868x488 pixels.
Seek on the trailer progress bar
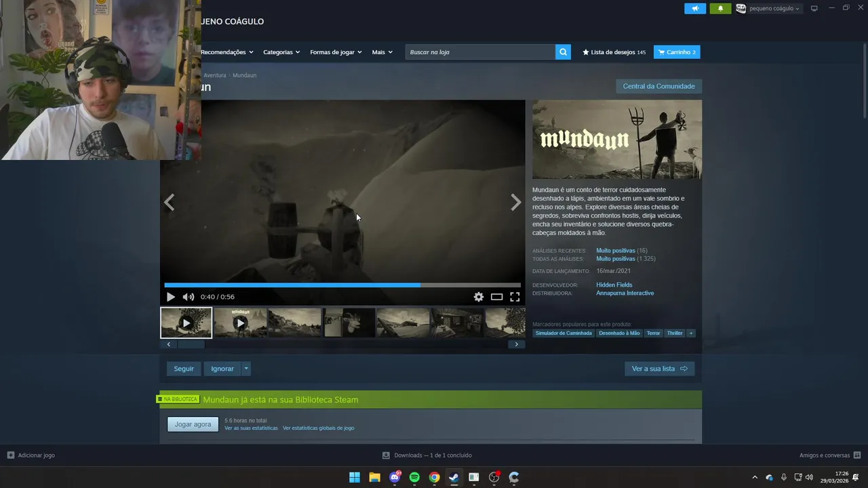pos(342,285)
